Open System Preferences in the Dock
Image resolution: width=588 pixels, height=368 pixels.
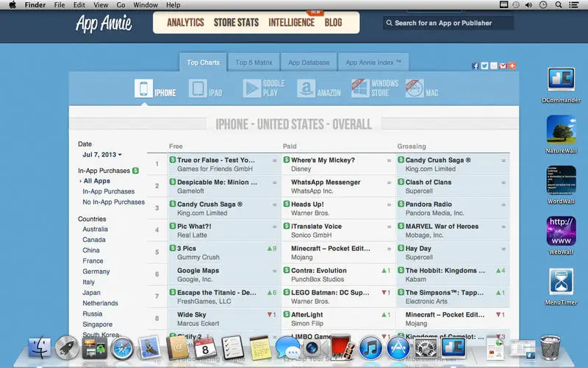pos(426,347)
